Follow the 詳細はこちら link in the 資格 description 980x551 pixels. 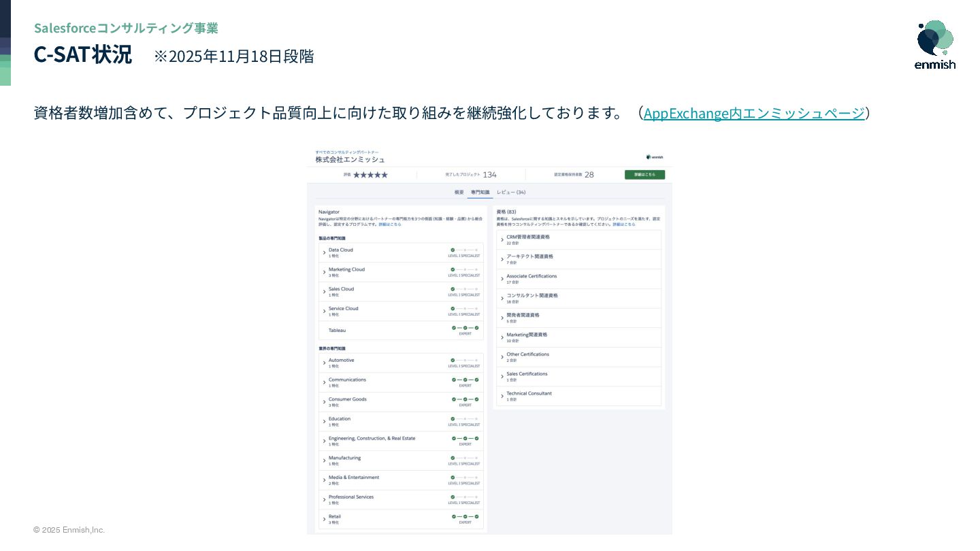pyautogui.click(x=624, y=224)
